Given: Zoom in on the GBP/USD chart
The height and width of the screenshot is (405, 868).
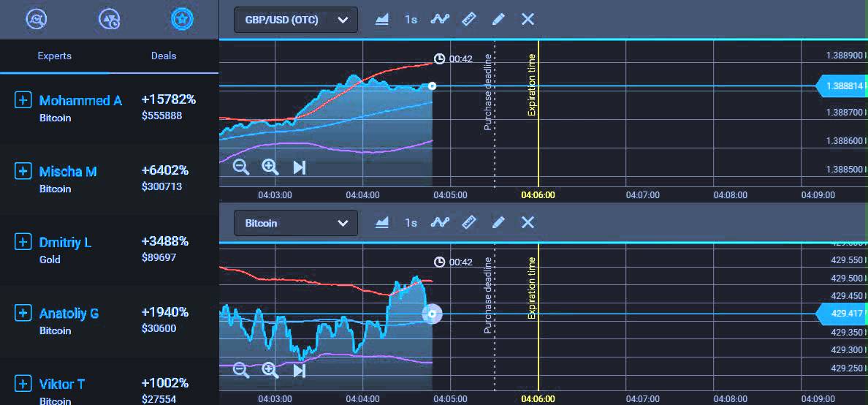Looking at the screenshot, I should click(270, 167).
